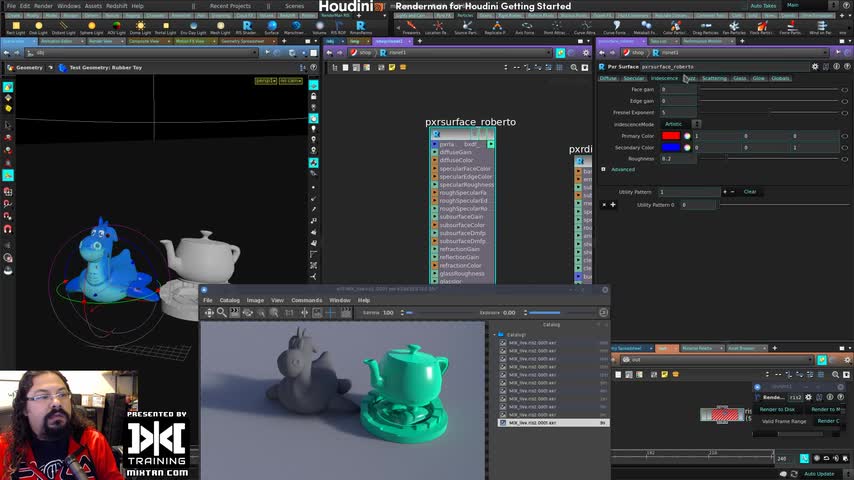Choose the Distant Light shelf tool

pos(63,28)
